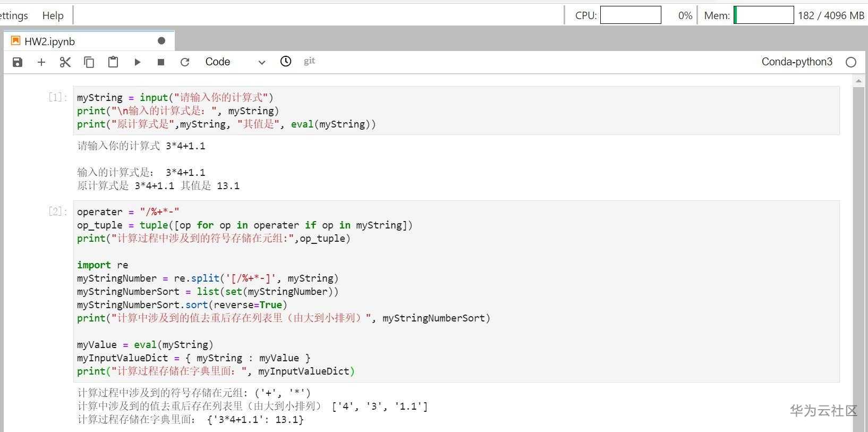Click into the first code cell input line

[175, 97]
